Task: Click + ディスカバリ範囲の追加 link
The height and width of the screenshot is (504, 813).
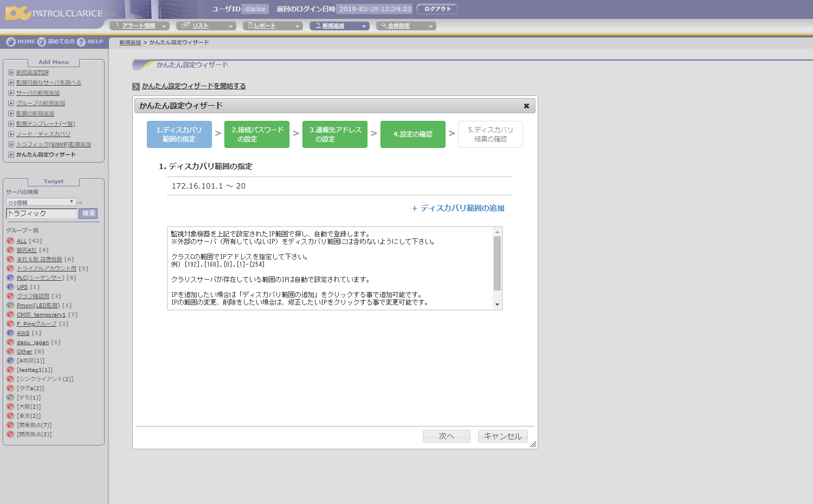Action: 458,208
